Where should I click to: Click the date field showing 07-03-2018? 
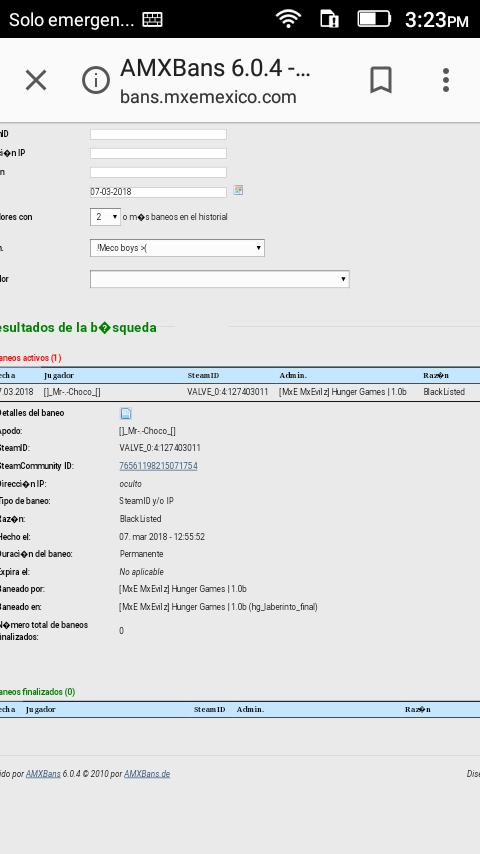pyautogui.click(x=158, y=192)
